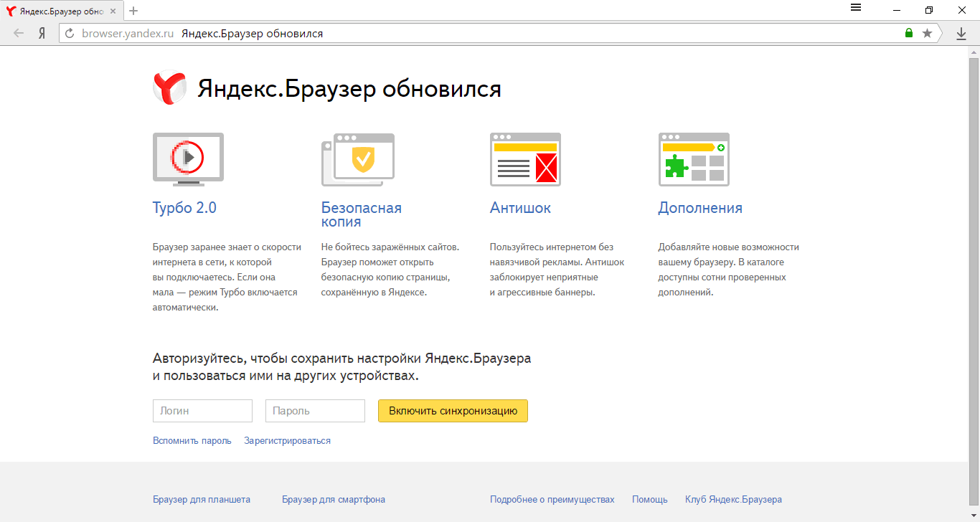Select the Яндекс.Браузер обновился tab

pyautogui.click(x=61, y=10)
